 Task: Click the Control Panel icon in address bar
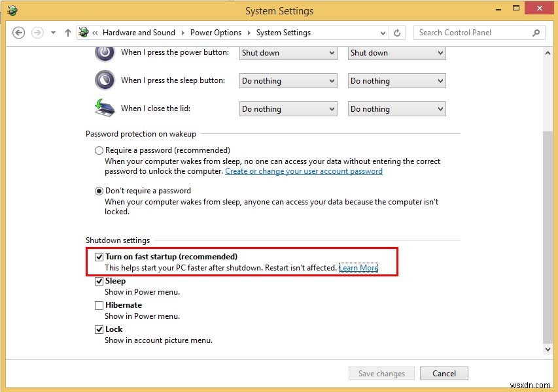[83, 32]
